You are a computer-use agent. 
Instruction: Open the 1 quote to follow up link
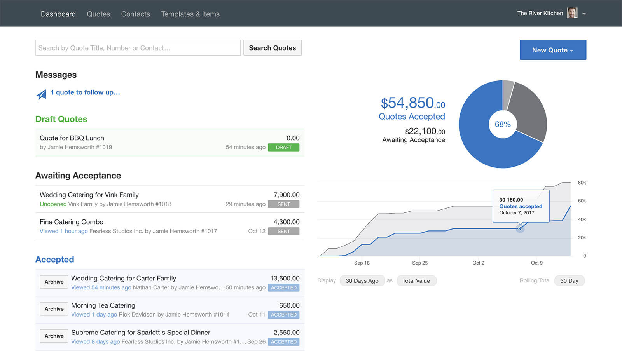(x=85, y=92)
